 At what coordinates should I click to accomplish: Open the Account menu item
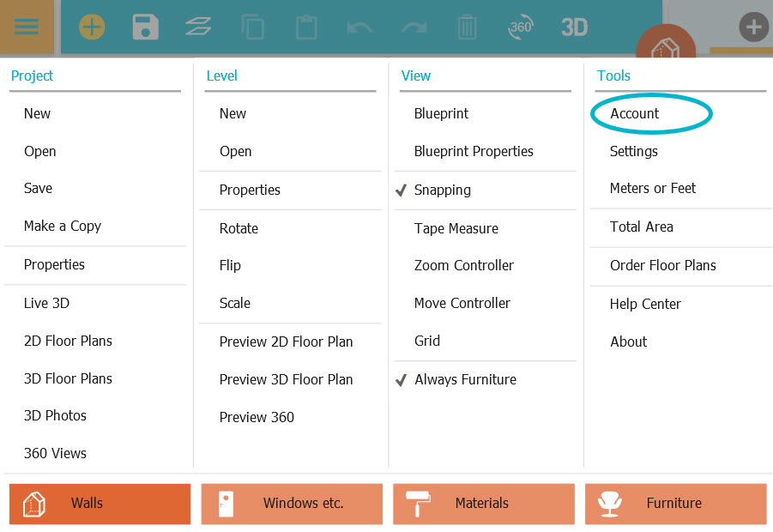tap(634, 113)
